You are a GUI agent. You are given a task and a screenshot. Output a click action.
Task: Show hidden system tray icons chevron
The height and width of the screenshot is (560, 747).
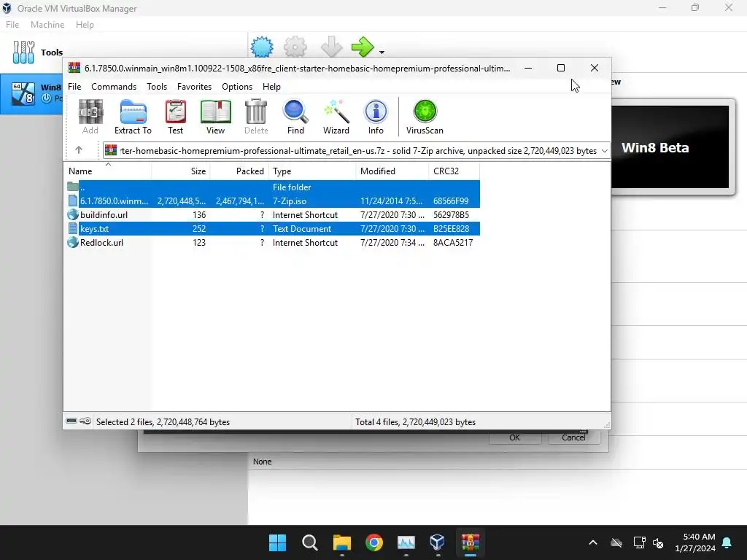(593, 542)
